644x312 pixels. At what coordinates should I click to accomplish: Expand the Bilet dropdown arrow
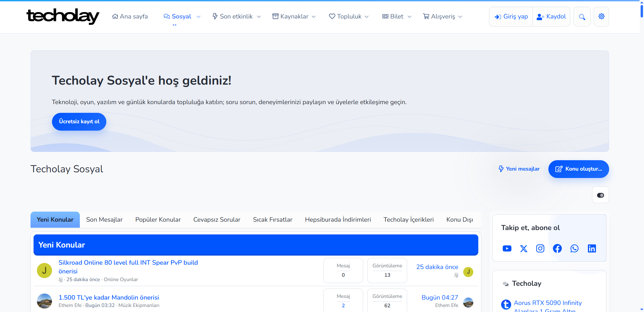point(410,17)
